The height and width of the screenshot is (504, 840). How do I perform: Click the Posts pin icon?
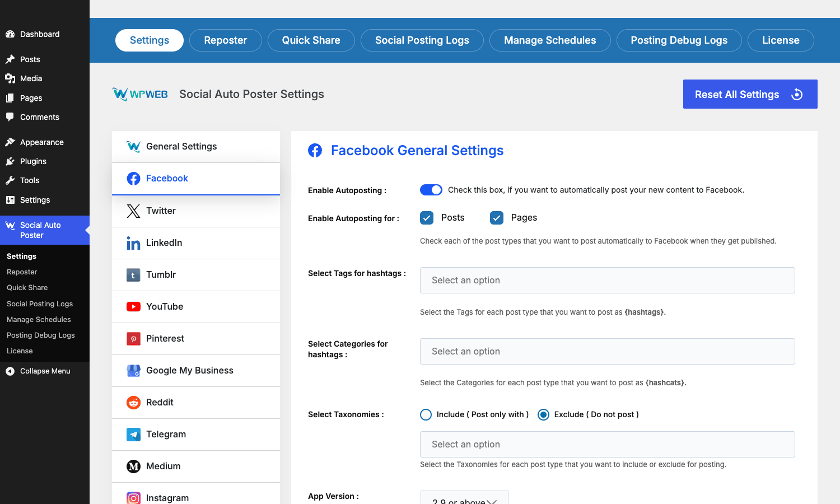(10, 59)
